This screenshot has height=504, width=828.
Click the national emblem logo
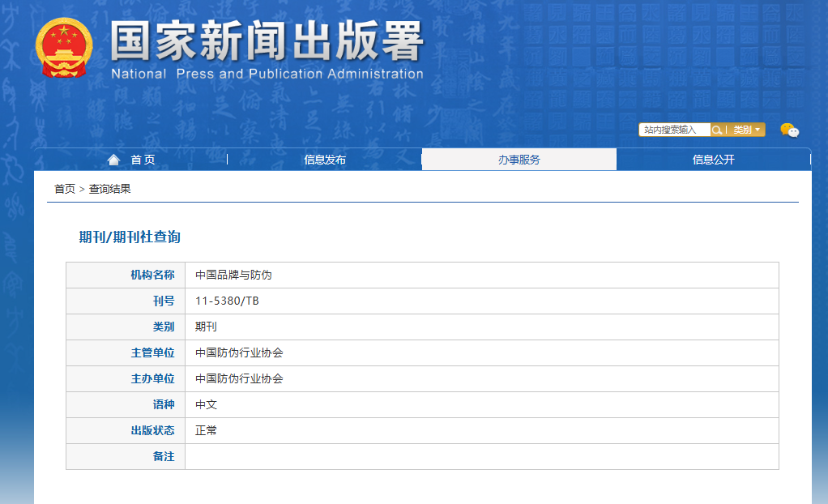pos(63,49)
